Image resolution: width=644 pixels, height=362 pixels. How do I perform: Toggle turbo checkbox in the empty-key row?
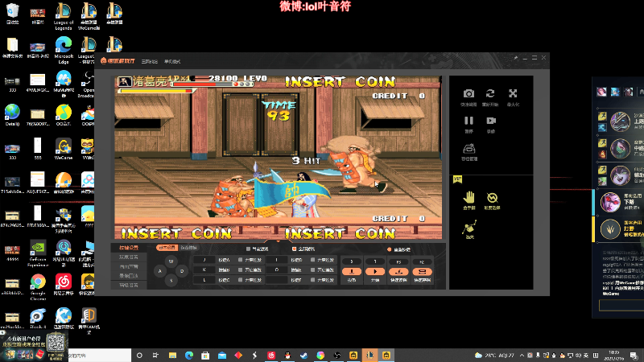click(312, 280)
